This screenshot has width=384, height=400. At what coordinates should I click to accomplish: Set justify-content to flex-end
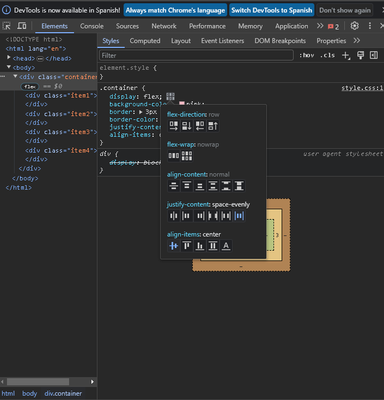200,216
